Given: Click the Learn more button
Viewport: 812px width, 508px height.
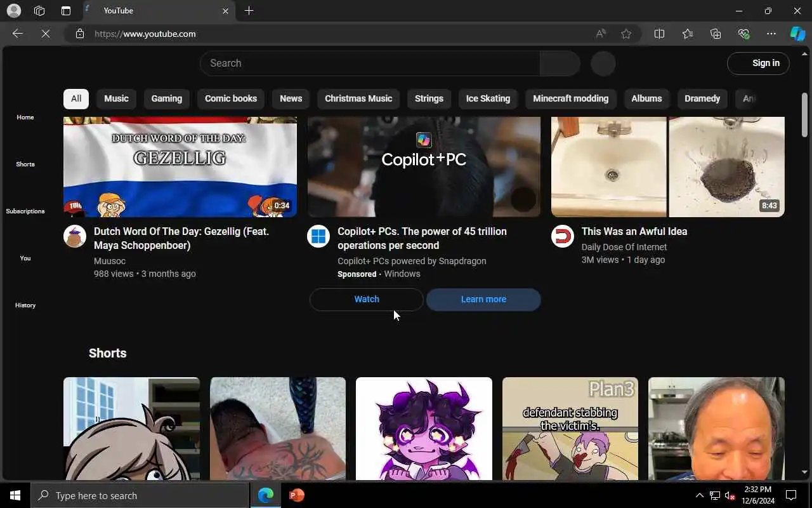Looking at the screenshot, I should [483, 299].
